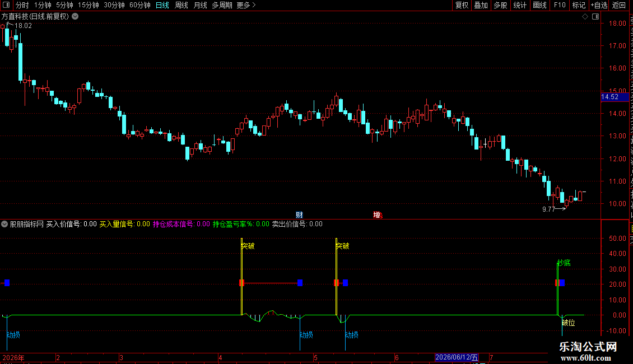Click the 持仓盈亏率% value text
633x364 pixels.
click(x=241, y=224)
